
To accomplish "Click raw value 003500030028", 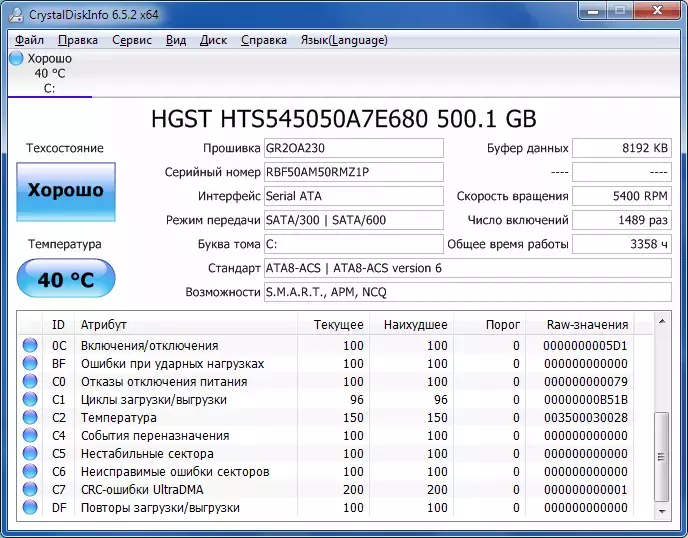I will (586, 418).
